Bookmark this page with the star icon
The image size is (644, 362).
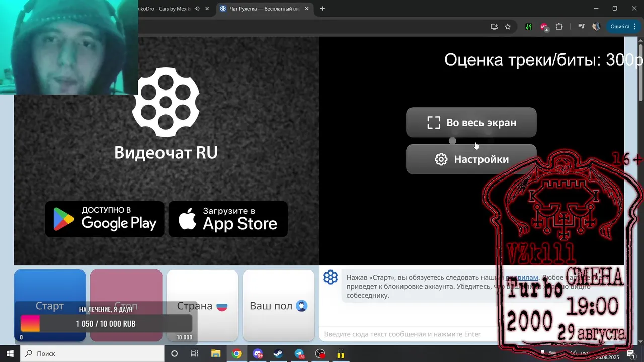508,27
